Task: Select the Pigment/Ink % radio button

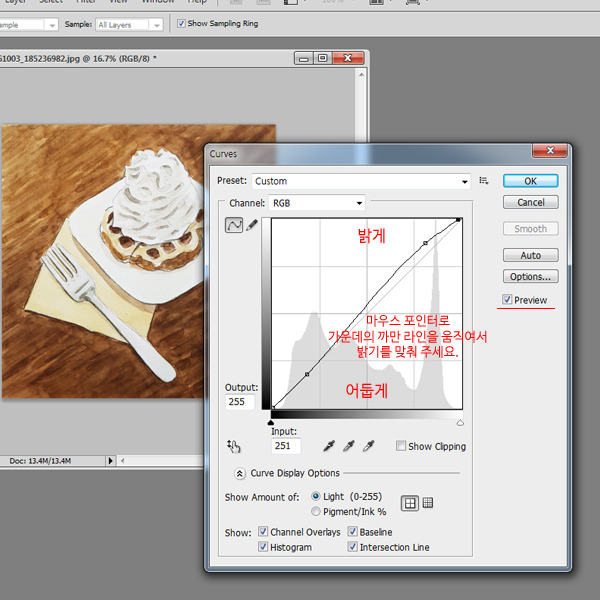Action: pyautogui.click(x=316, y=511)
